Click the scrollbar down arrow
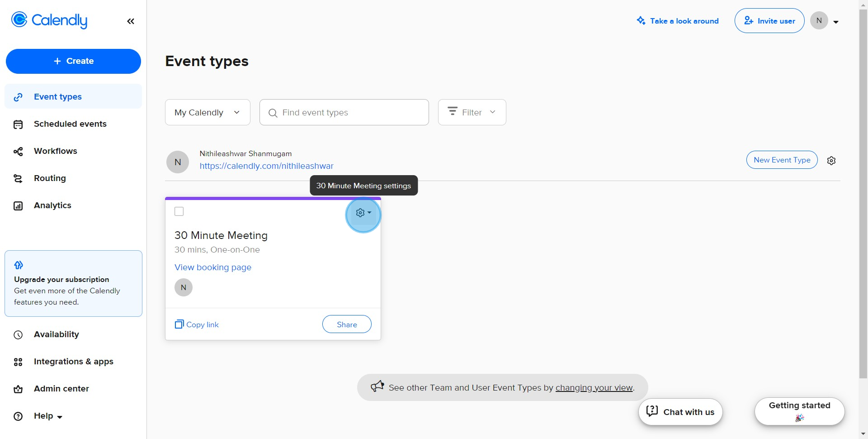 [x=863, y=434]
